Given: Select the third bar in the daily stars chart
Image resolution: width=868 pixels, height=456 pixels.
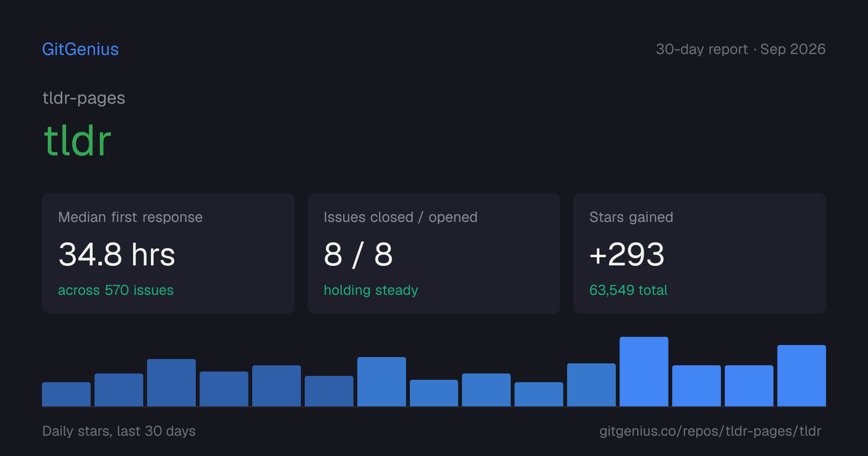Looking at the screenshot, I should [x=171, y=383].
